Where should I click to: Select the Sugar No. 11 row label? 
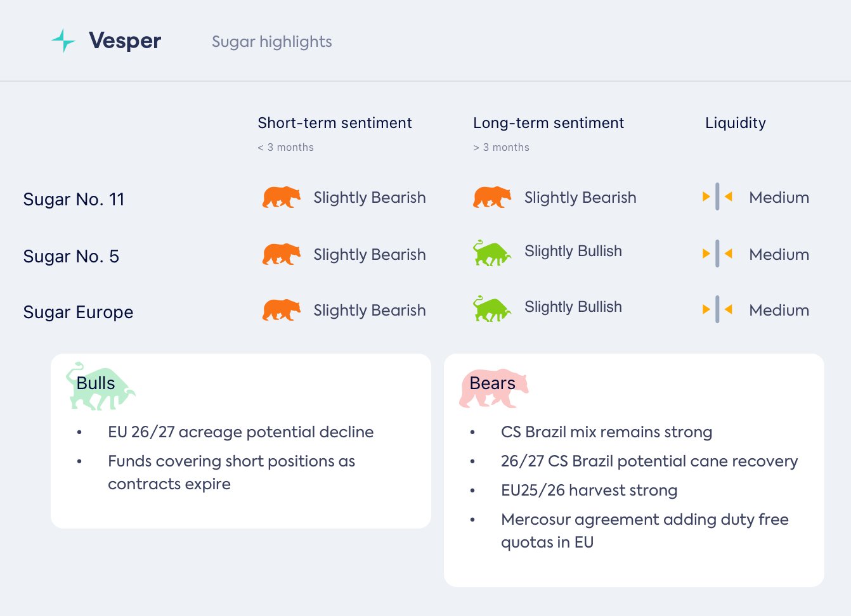74,199
